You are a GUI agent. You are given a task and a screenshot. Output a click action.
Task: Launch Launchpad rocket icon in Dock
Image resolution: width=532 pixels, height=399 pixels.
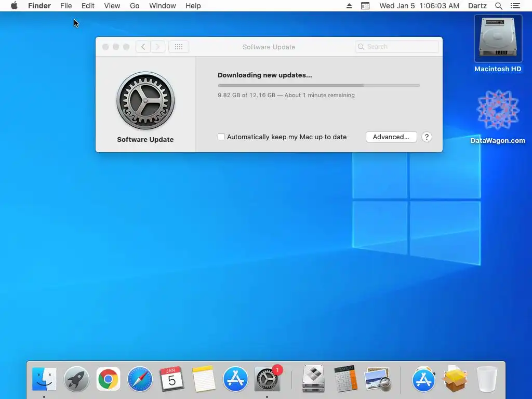click(76, 379)
